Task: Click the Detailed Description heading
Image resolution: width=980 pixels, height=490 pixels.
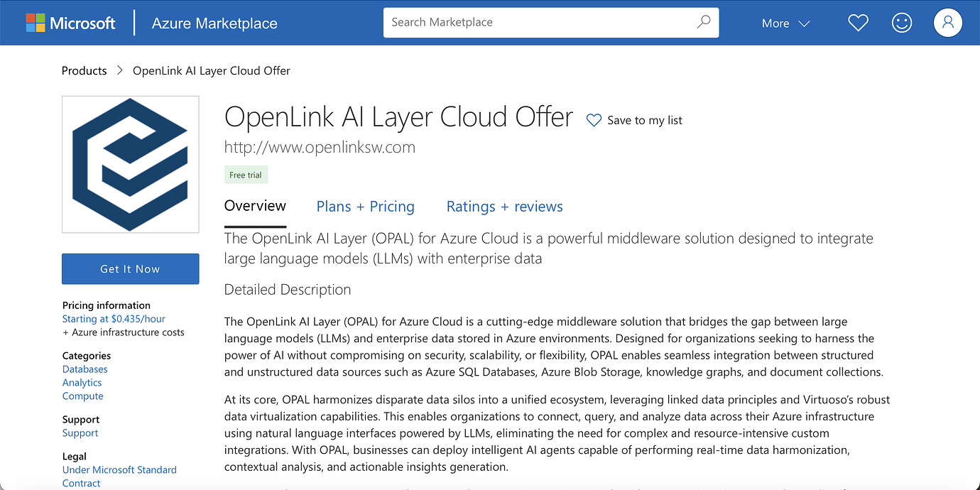Action: [288, 290]
